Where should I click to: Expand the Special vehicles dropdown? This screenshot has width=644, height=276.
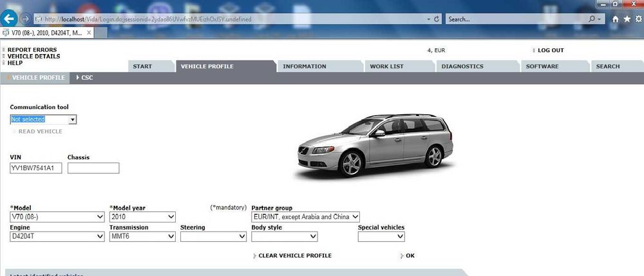point(381,237)
